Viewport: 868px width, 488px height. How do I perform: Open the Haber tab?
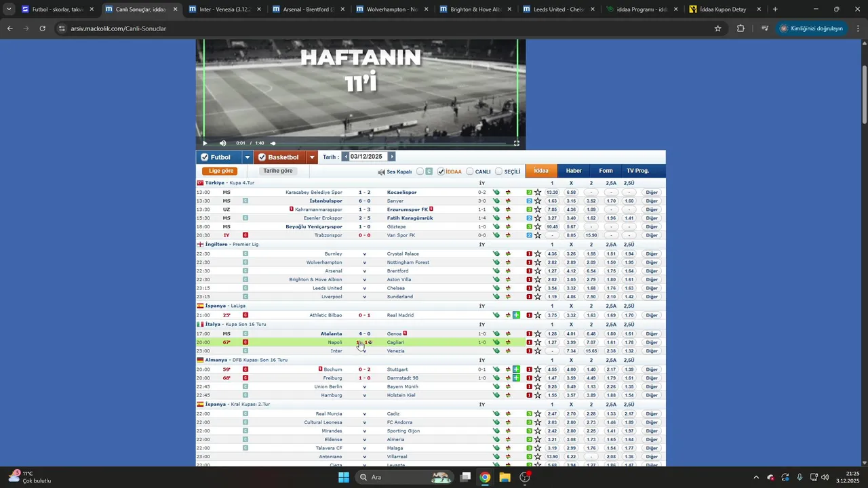[574, 171]
